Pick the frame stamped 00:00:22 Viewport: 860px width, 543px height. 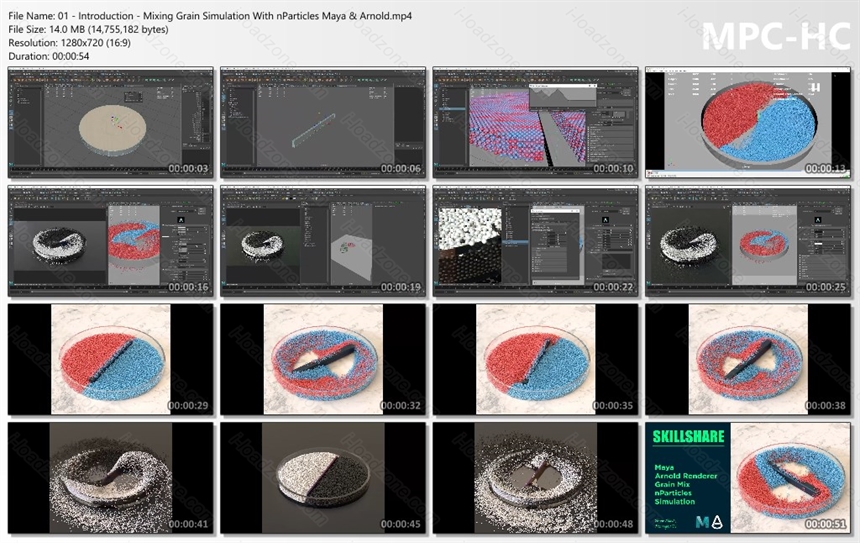[535, 241]
